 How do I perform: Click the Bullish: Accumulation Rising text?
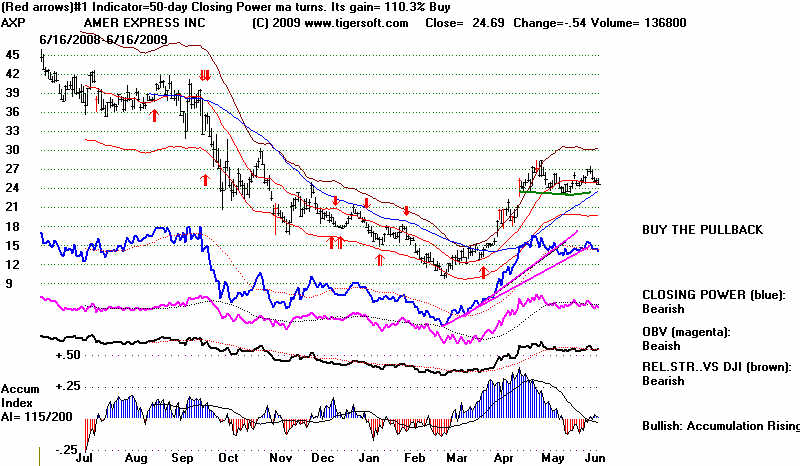720,427
